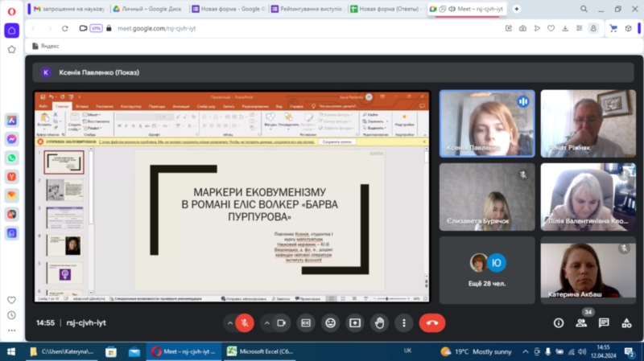Open the Opera Messenger sidebar icon

(x=12, y=138)
